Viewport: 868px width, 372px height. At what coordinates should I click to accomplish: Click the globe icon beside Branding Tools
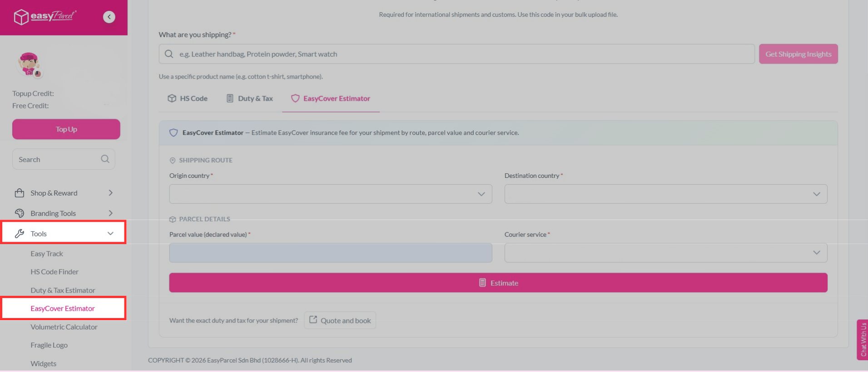pos(19,213)
